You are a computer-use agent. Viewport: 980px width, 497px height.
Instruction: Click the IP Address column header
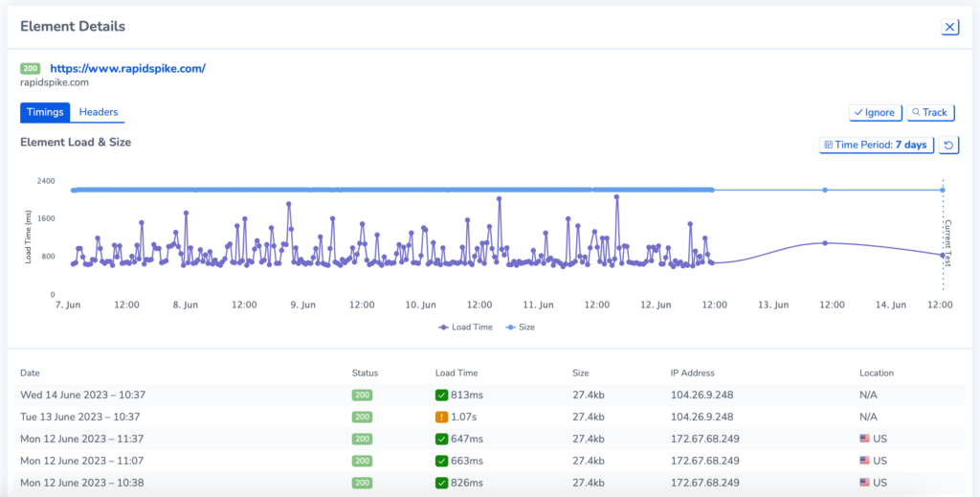[693, 373]
